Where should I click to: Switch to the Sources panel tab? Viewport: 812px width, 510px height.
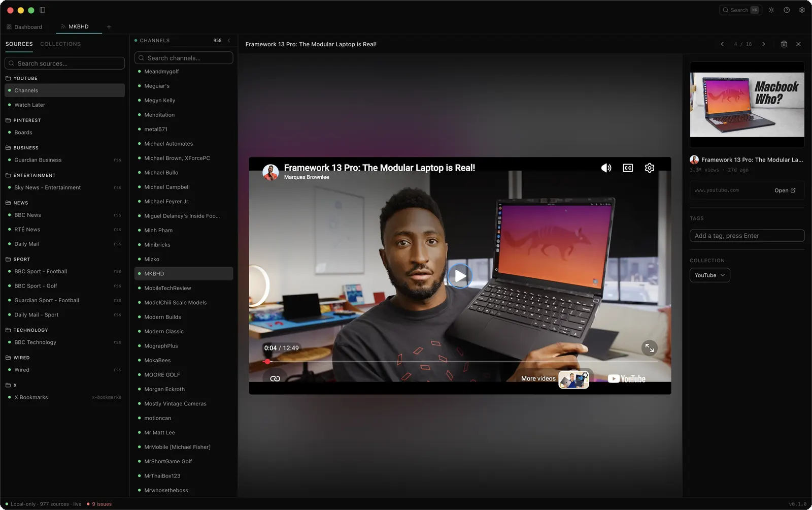click(19, 44)
